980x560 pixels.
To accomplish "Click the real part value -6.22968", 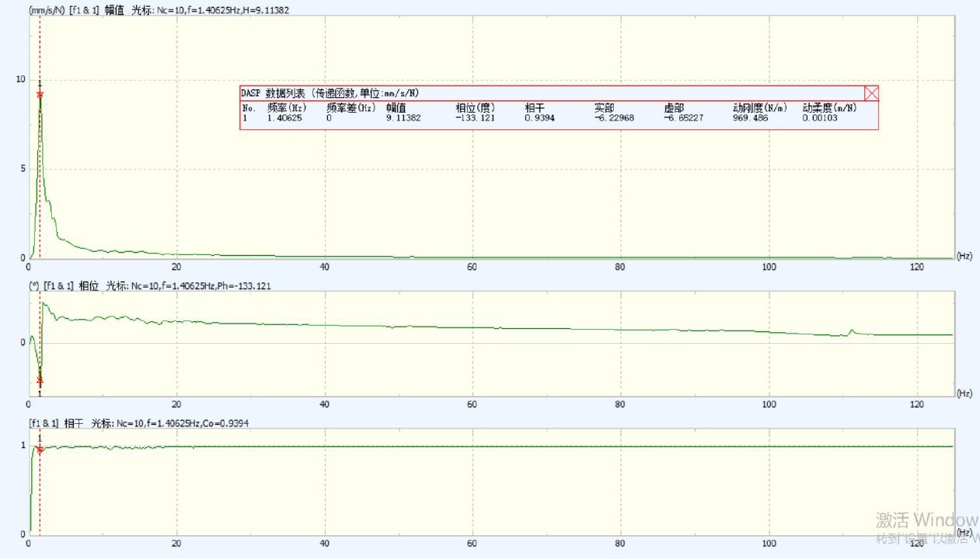I will (x=614, y=118).
